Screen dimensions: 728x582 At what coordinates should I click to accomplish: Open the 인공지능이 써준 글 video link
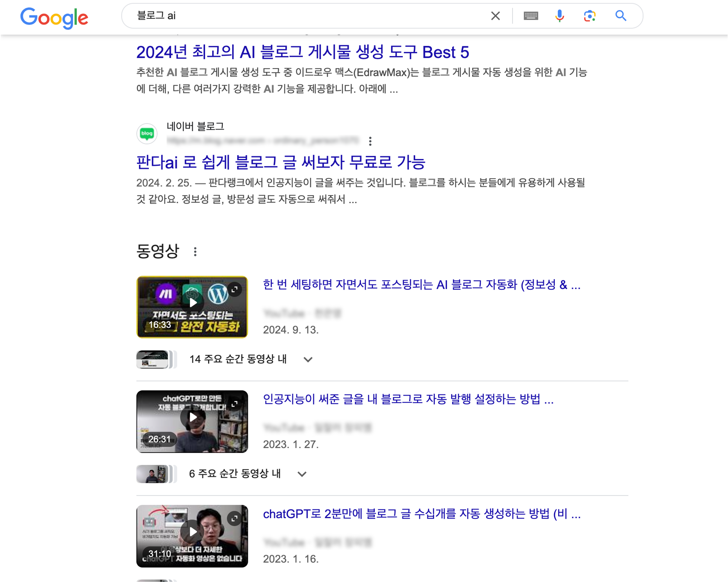point(408,399)
